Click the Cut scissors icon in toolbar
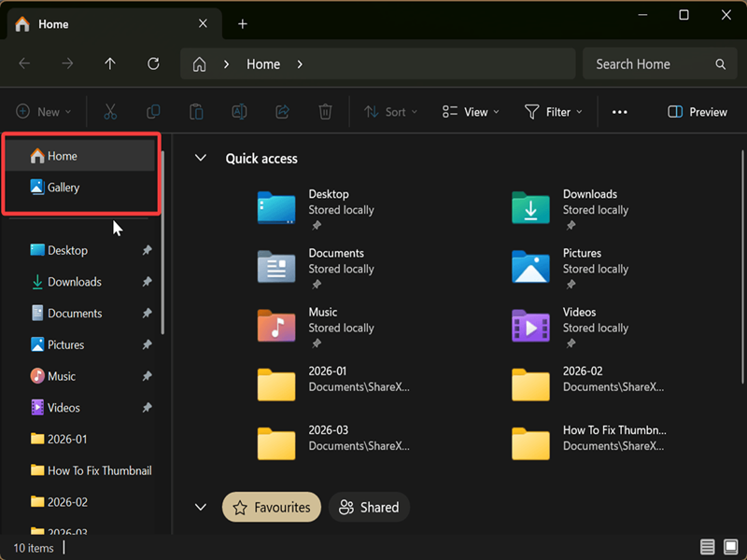747x560 pixels. click(110, 112)
